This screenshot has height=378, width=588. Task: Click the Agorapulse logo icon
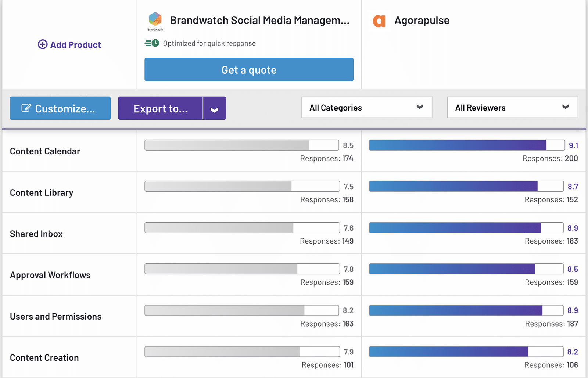[x=379, y=21]
